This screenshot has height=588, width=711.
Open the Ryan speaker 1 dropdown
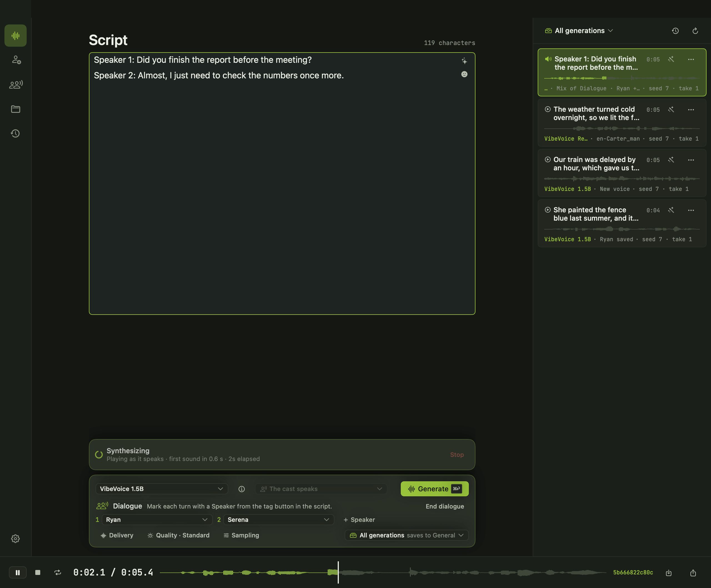(x=157, y=520)
